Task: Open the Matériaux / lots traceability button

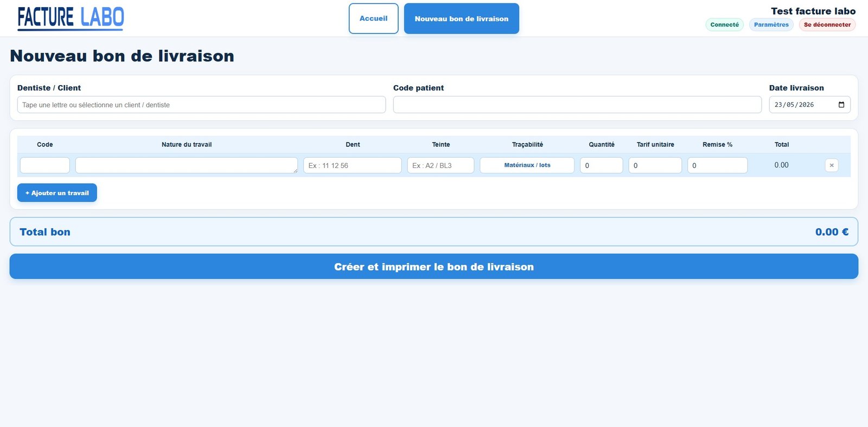Action: tap(527, 165)
